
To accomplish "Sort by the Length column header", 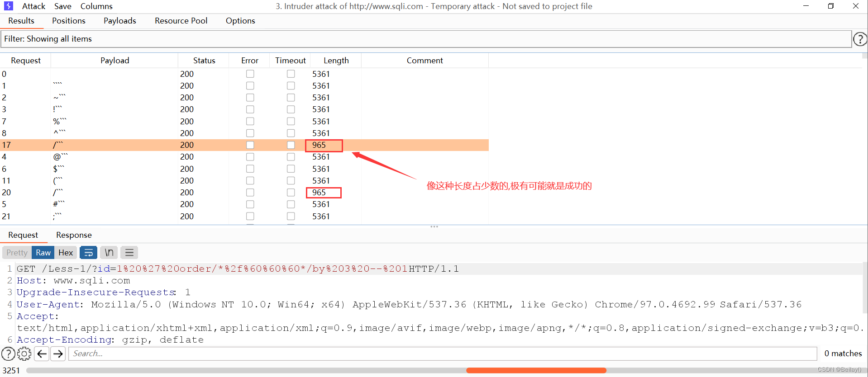I will coord(336,61).
